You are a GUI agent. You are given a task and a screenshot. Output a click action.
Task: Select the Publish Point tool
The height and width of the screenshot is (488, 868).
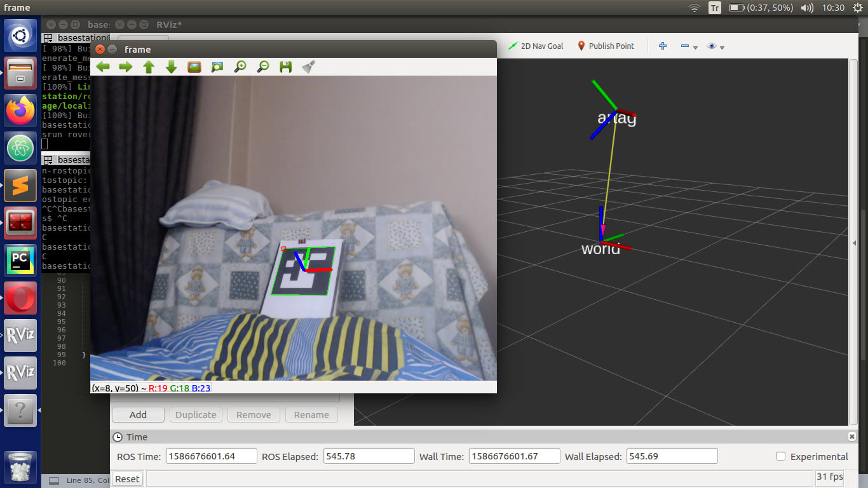click(x=606, y=46)
